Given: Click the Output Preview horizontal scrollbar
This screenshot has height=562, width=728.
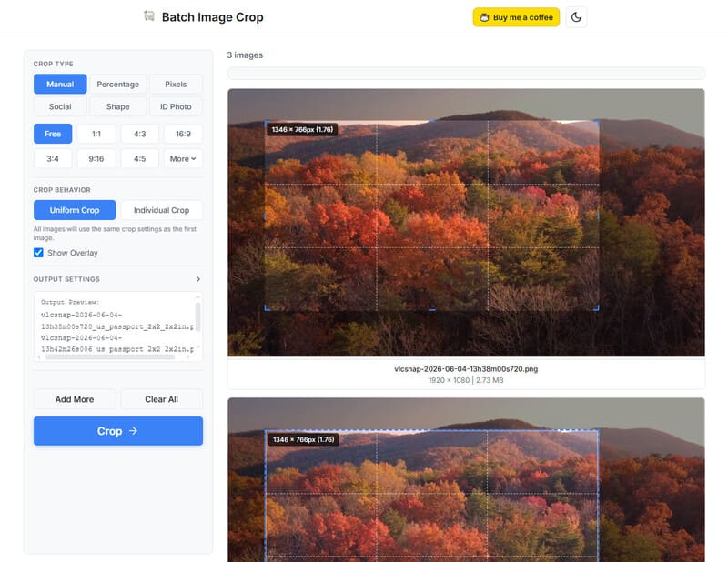Looking at the screenshot, I should pos(110,356).
